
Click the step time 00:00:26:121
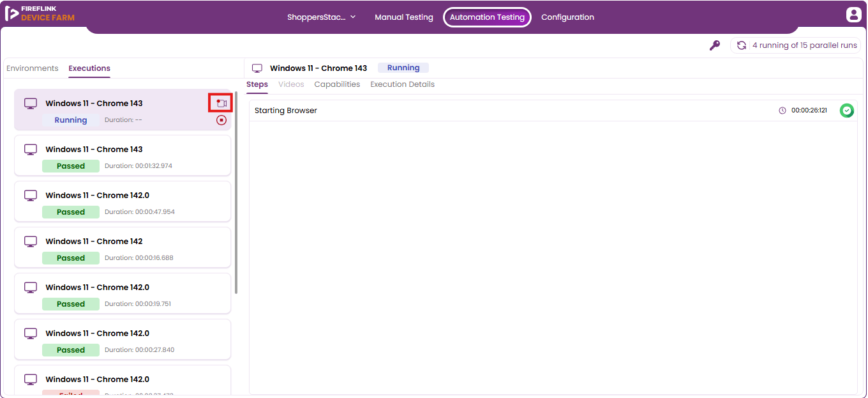click(809, 111)
